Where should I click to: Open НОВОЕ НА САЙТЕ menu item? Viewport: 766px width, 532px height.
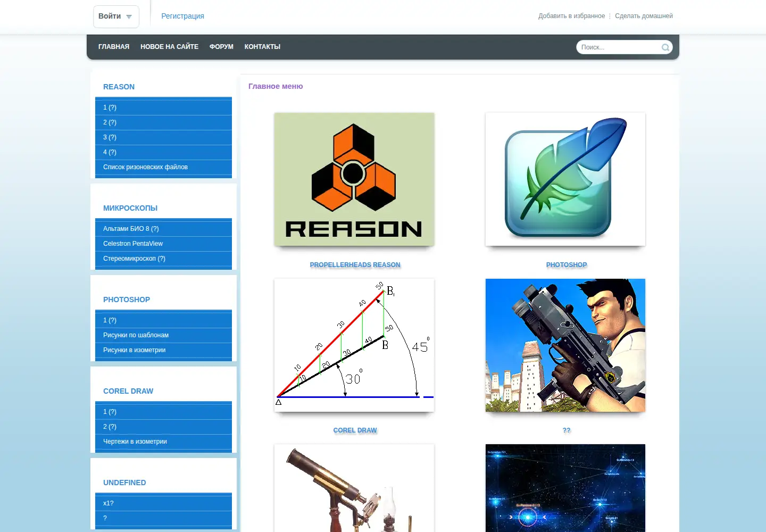pos(169,47)
